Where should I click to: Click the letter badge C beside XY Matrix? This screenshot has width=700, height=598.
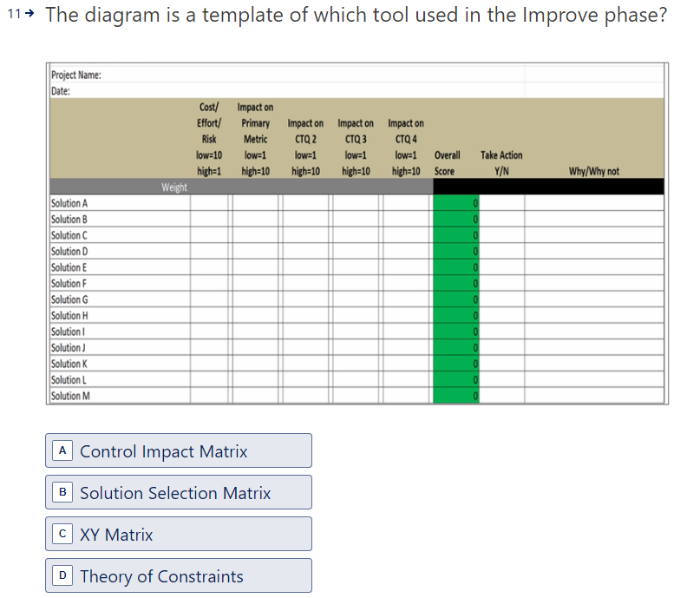pos(62,534)
